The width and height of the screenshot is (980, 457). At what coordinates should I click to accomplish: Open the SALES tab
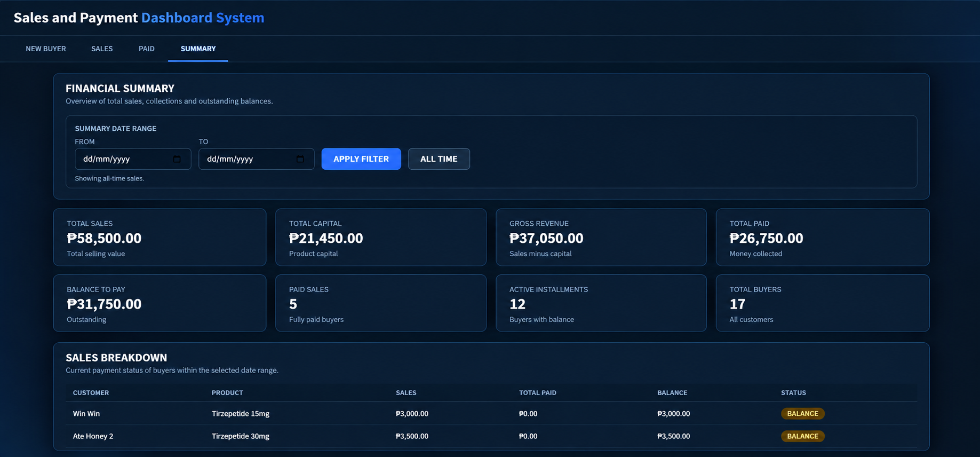(102, 49)
